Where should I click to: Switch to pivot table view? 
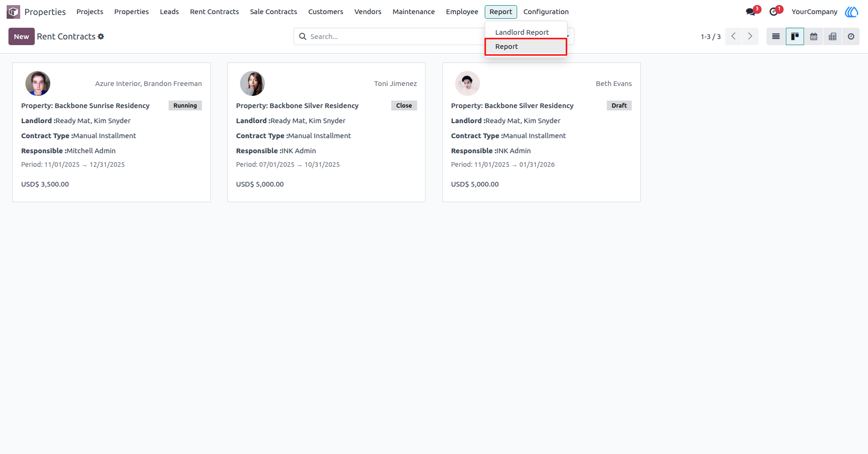coord(832,37)
